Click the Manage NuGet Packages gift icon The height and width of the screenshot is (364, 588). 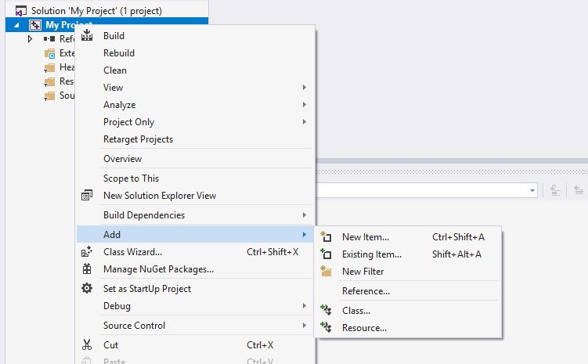point(87,269)
